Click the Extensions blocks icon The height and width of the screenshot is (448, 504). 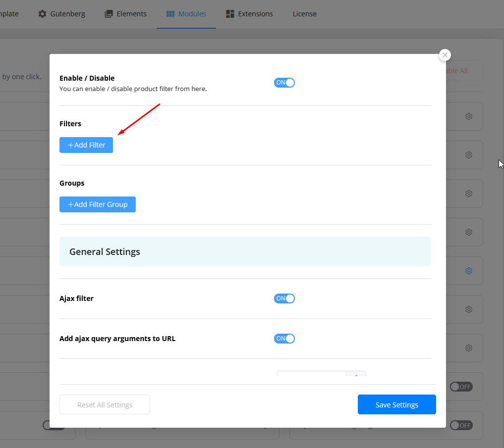click(230, 14)
